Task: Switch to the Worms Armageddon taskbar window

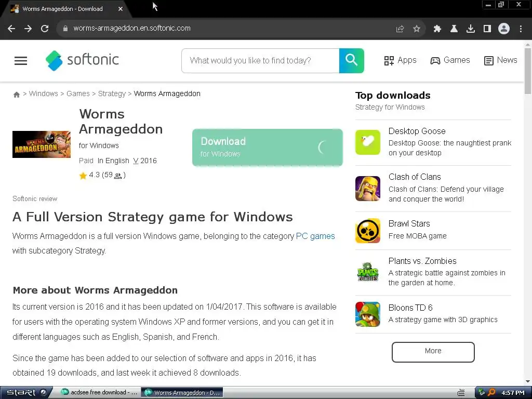Action: (182, 393)
